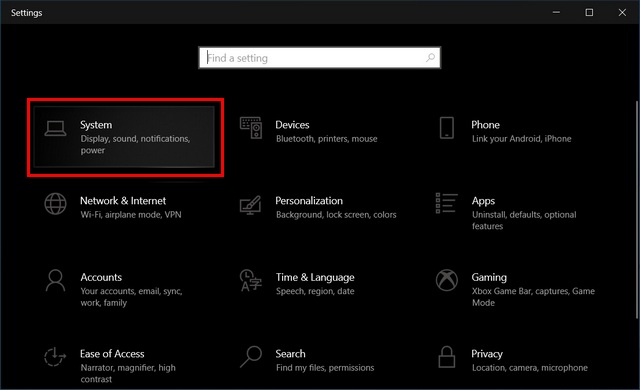
Task: Open the Gaming Xbox icon
Action: click(x=447, y=280)
